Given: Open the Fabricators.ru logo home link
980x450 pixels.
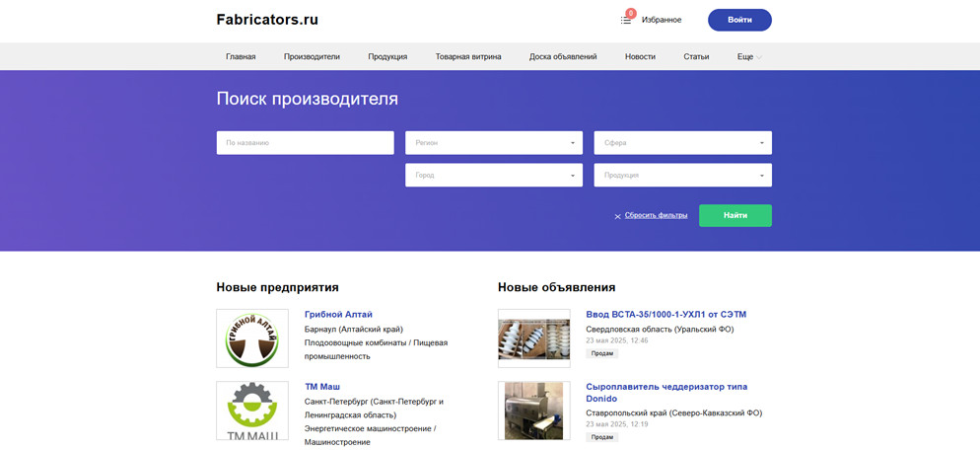Looking at the screenshot, I should click(267, 20).
